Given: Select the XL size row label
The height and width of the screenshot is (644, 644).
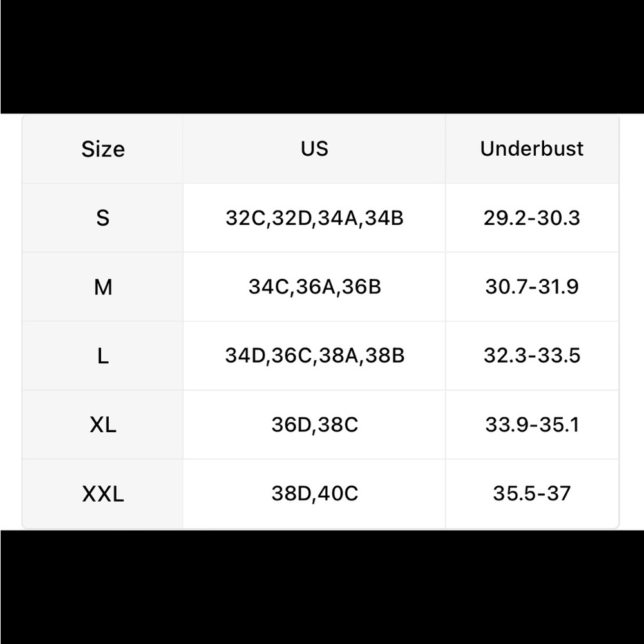Looking at the screenshot, I should 102,424.
